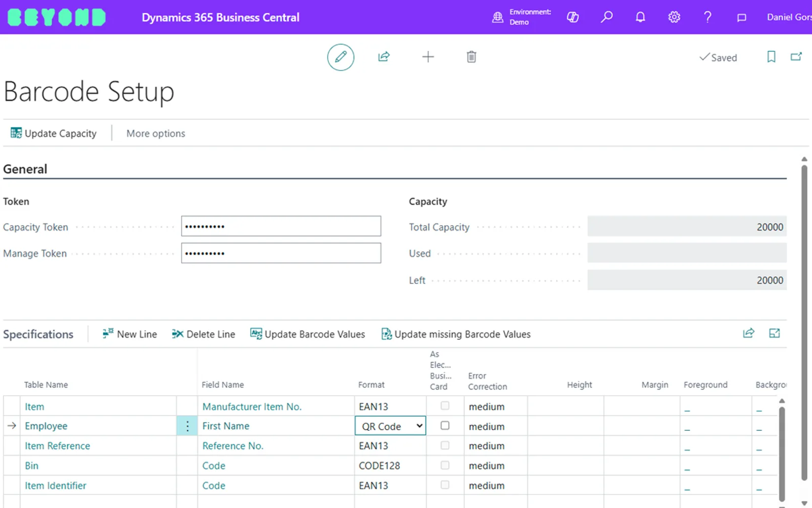This screenshot has height=508, width=812.
Task: Click the CODE128 format cell
Action: [390, 465]
